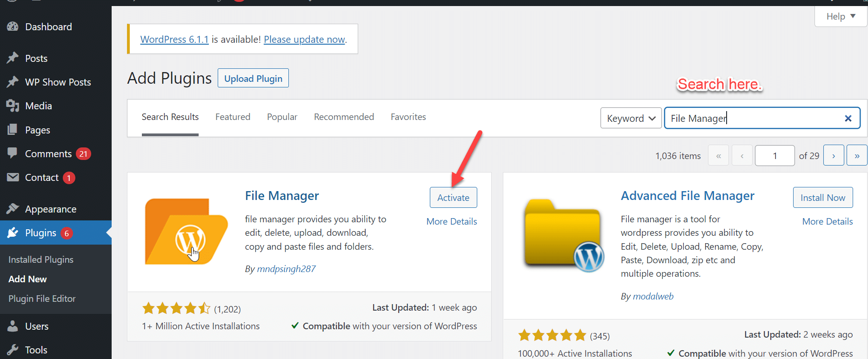Click the Tools wrench icon

point(13,349)
